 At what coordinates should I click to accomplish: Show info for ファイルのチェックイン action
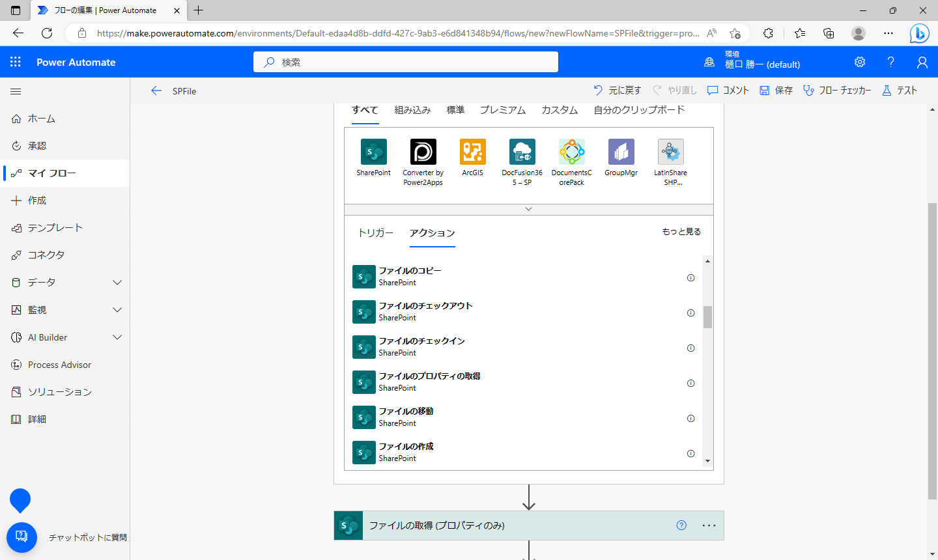690,348
